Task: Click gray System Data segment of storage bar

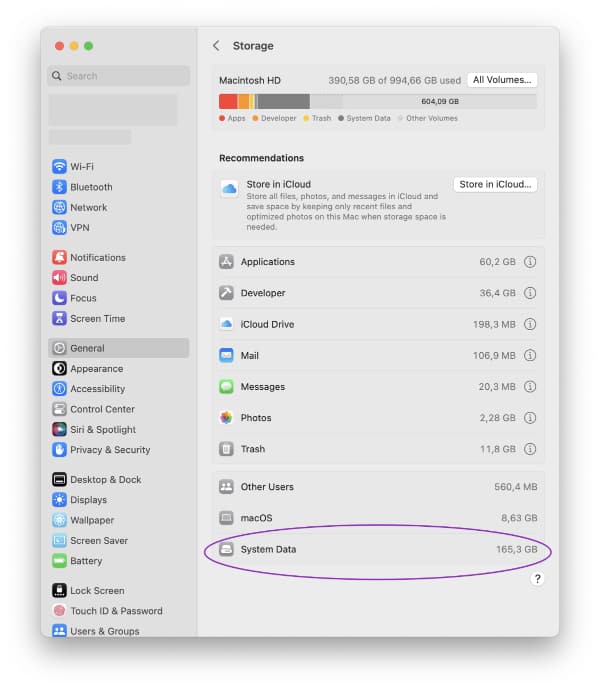Action: point(283,101)
